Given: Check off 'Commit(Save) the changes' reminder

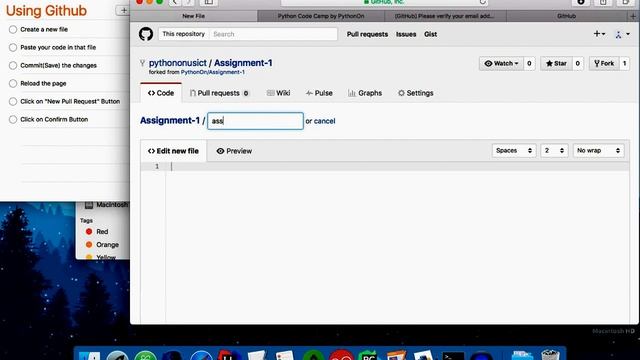Looking at the screenshot, I should click(x=13, y=65).
